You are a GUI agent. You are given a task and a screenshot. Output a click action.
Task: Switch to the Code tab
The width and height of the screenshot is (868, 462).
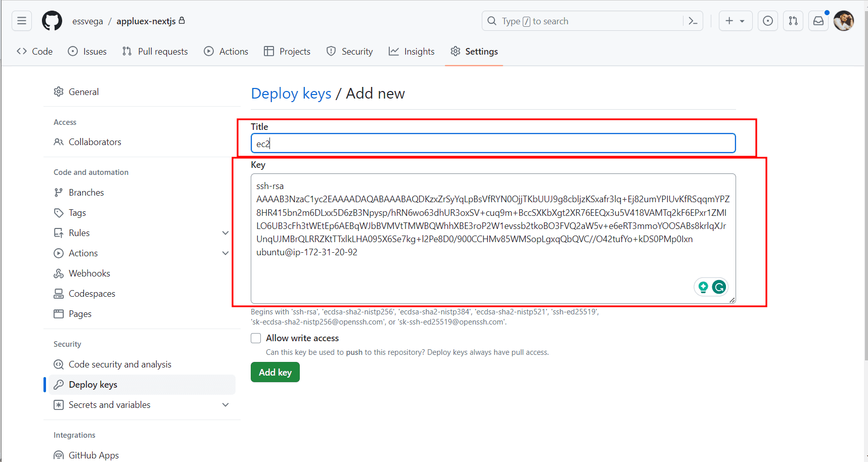pyautogui.click(x=35, y=52)
